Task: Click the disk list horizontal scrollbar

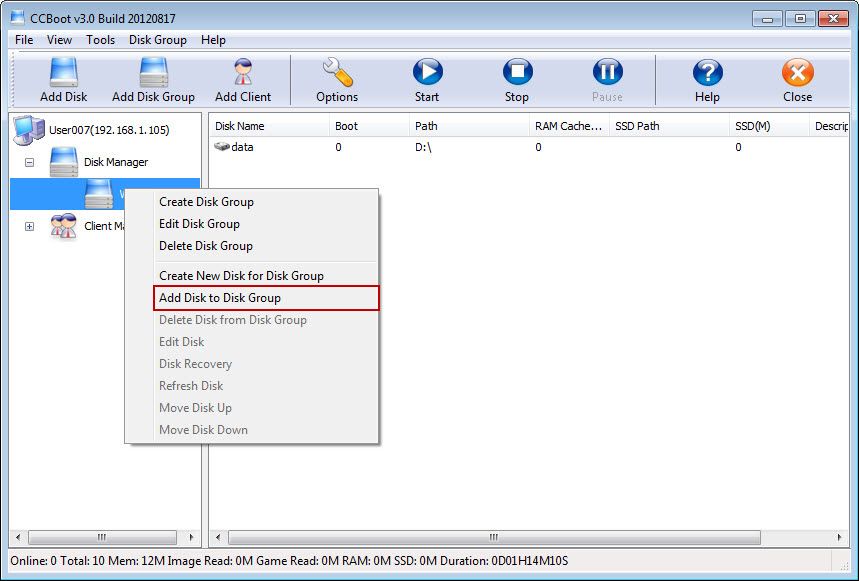Action: click(492, 537)
